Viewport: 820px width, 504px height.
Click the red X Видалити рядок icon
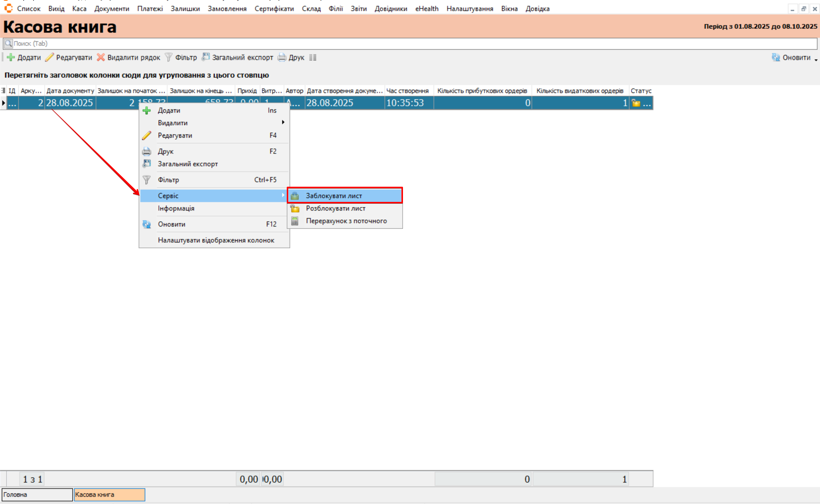(x=101, y=57)
